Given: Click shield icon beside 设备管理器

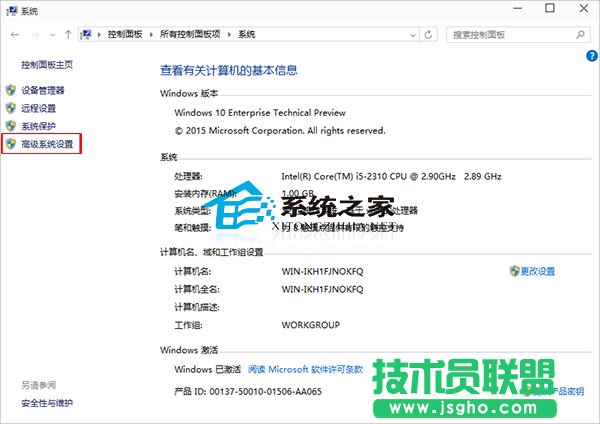Looking at the screenshot, I should pyautogui.click(x=11, y=90).
